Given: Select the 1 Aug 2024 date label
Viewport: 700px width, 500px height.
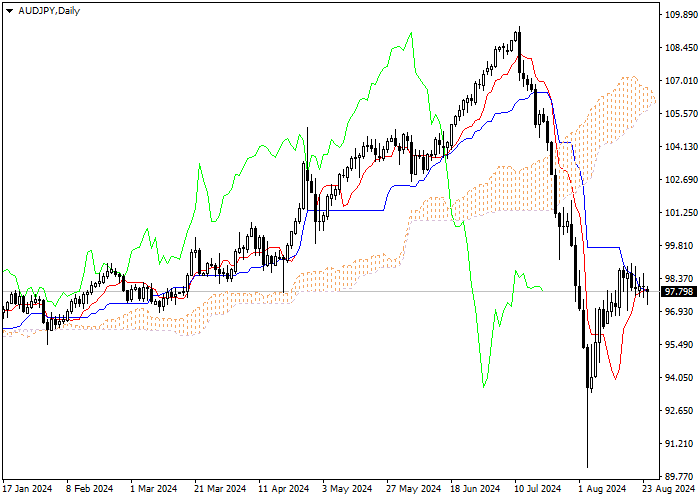Looking at the screenshot, I should tap(602, 489).
